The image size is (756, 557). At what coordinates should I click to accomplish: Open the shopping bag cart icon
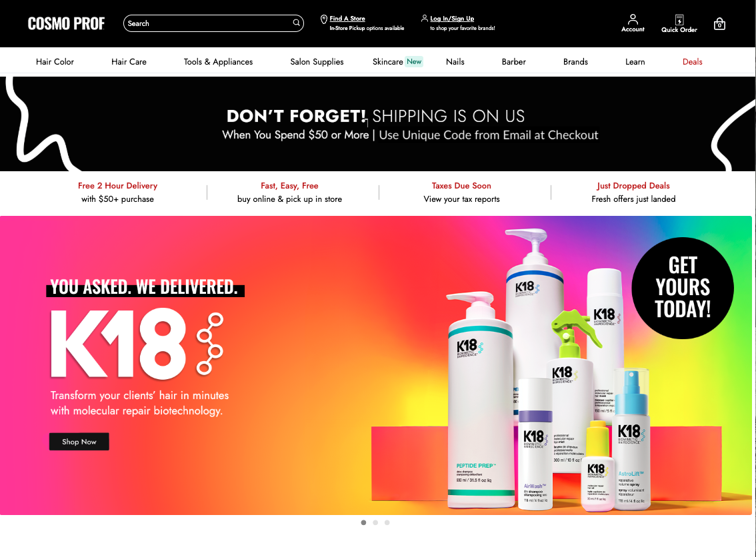tap(719, 24)
